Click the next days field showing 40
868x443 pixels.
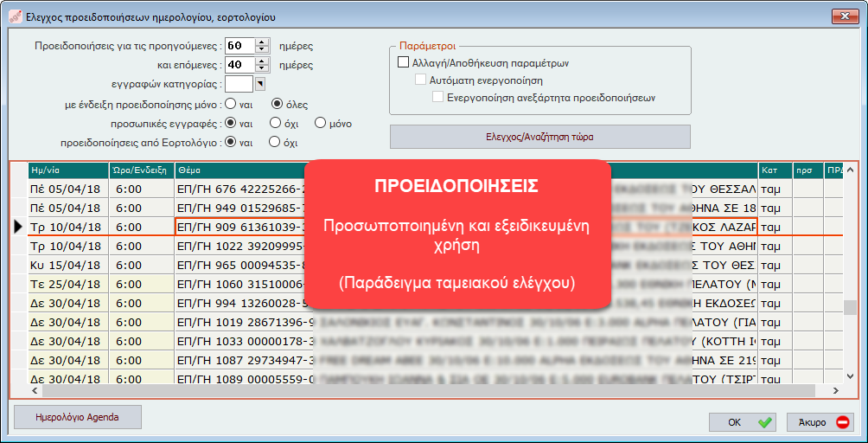click(239, 65)
